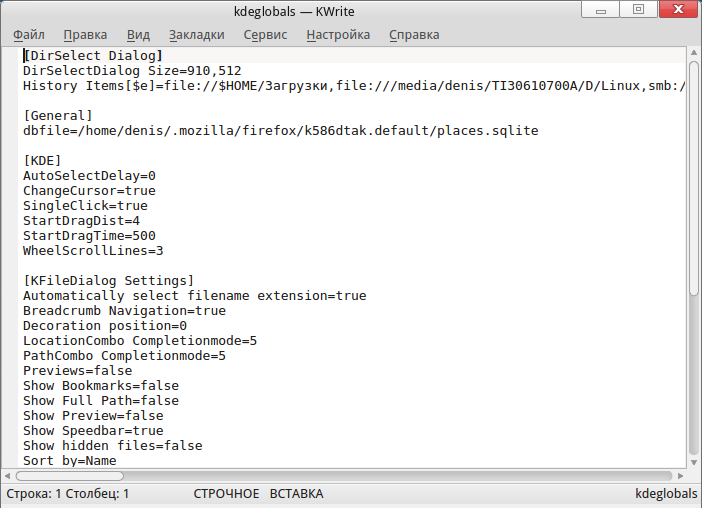Click the Show Preview=false line

(x=93, y=415)
